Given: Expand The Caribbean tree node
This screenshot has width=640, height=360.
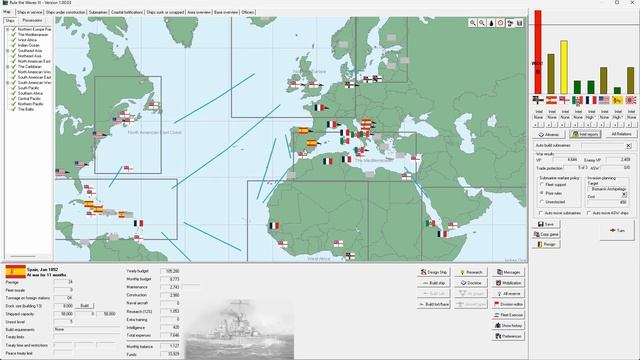Looking at the screenshot, I should (x=7, y=67).
